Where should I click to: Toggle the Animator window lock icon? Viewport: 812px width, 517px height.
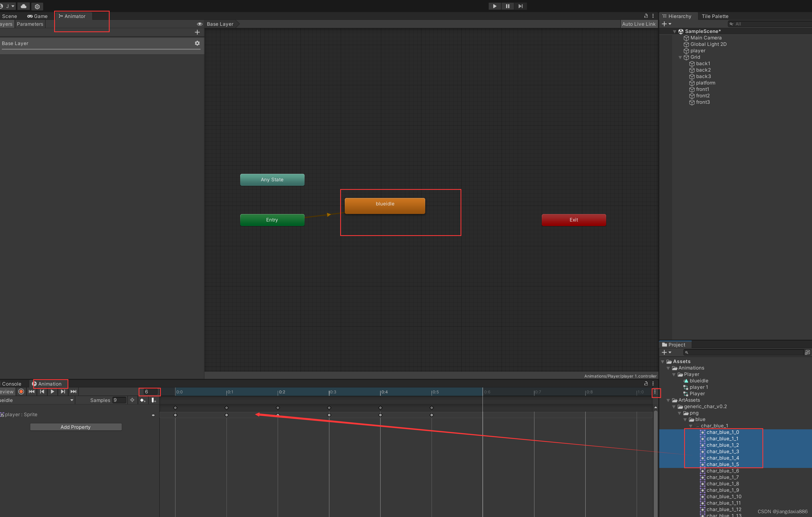[646, 16]
